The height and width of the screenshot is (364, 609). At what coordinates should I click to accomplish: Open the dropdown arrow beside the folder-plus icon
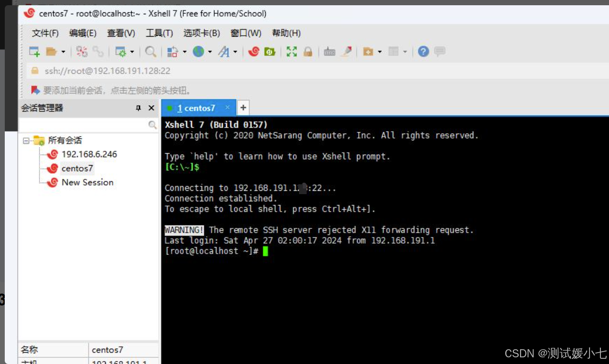[x=379, y=52]
